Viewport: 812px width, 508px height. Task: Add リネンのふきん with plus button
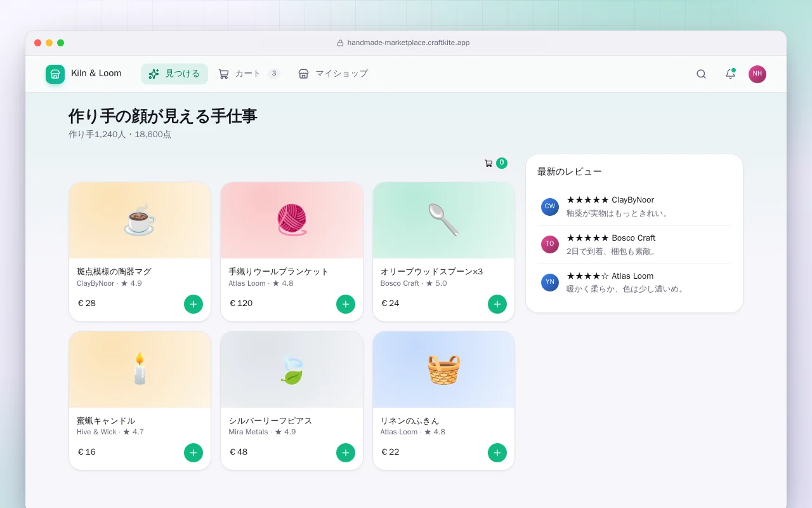pyautogui.click(x=497, y=453)
